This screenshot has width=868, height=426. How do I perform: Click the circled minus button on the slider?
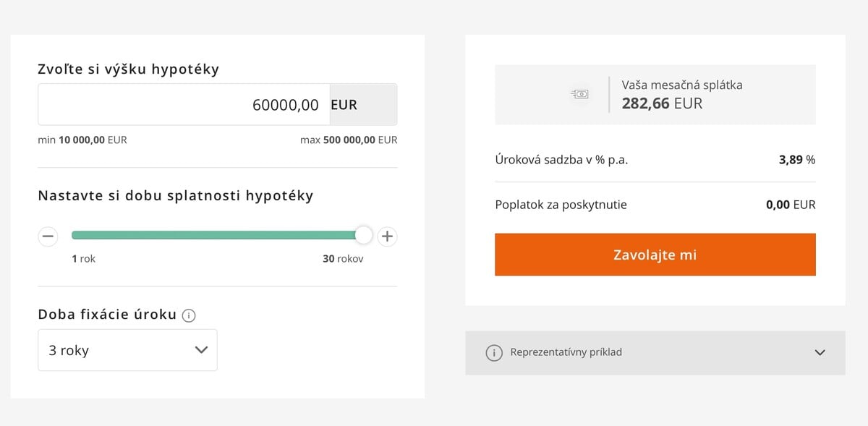(48, 236)
